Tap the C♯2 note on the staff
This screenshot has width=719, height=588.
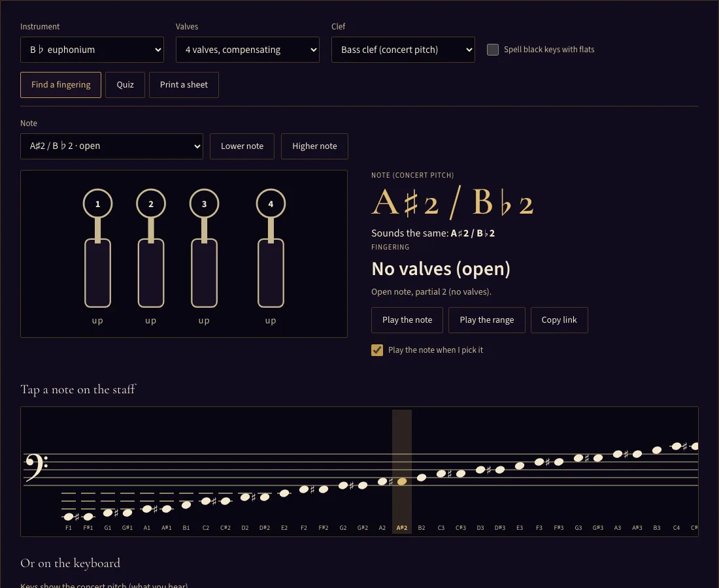tap(225, 501)
